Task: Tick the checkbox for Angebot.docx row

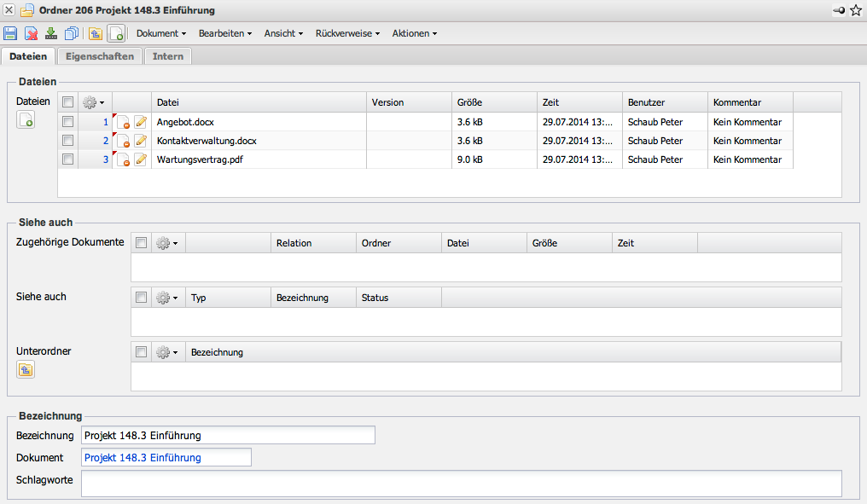Action: click(68, 122)
